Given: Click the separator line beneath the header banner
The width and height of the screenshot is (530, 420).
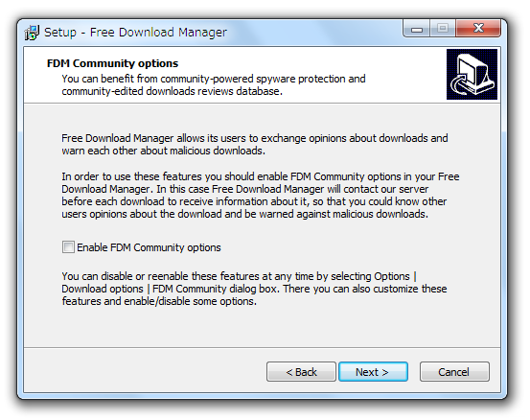Looking at the screenshot, I should click(x=262, y=104).
